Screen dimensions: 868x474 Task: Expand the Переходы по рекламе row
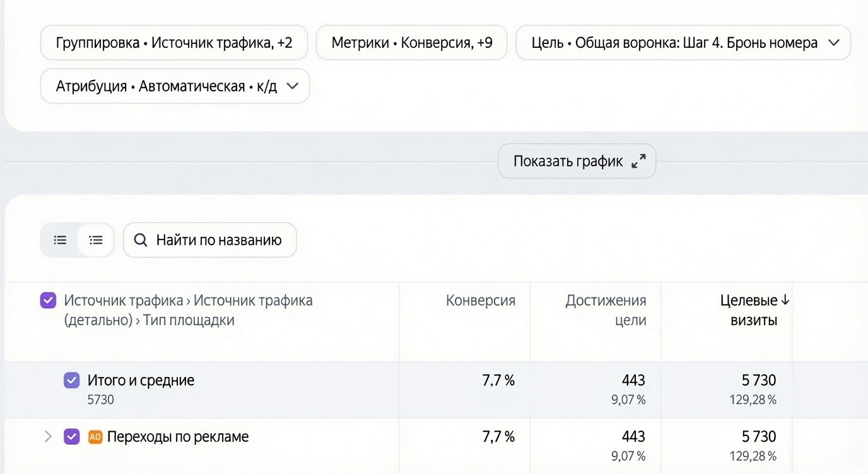pyautogui.click(x=47, y=436)
